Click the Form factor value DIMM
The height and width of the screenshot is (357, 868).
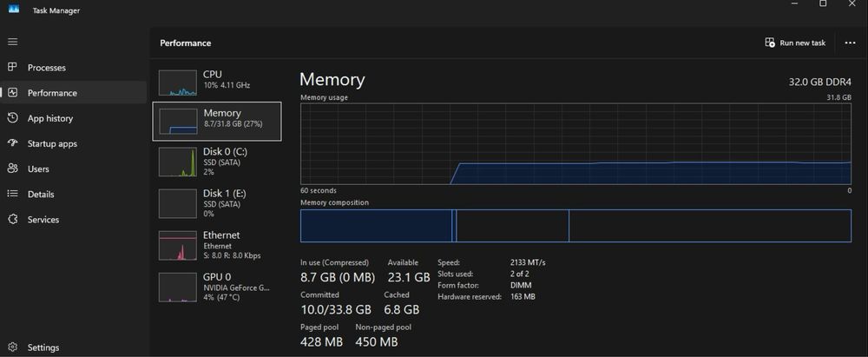tap(520, 286)
